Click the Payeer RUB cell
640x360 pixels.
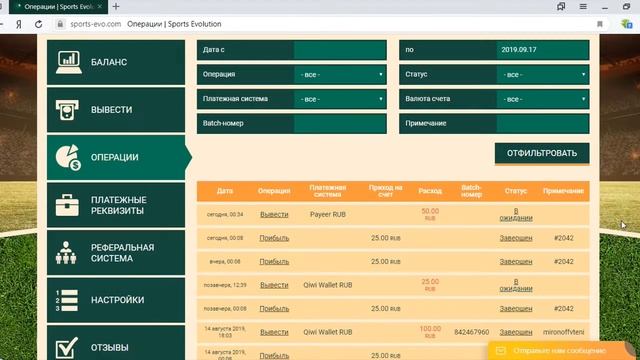(x=328, y=214)
